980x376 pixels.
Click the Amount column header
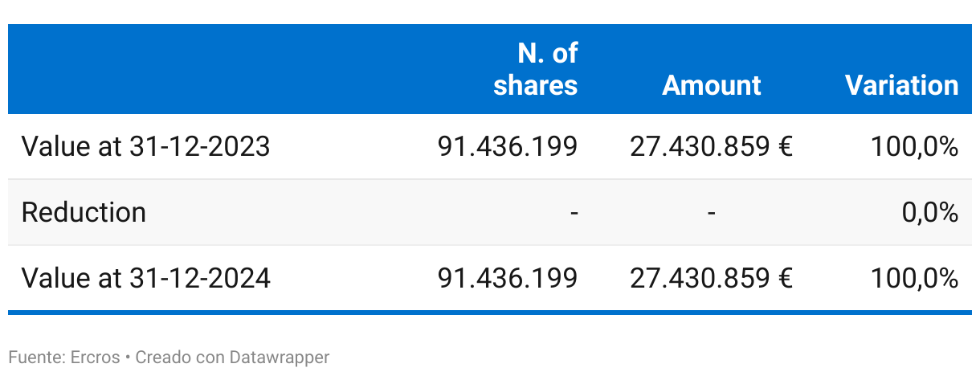(x=711, y=85)
